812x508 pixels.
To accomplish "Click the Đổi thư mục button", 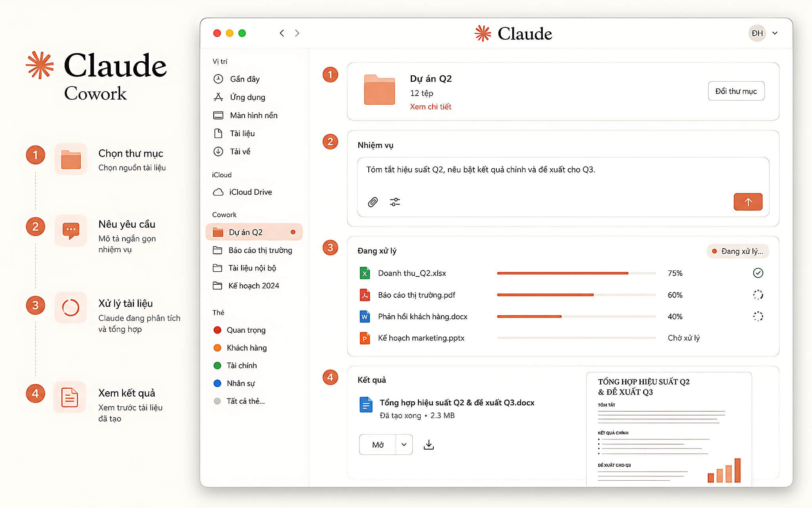I will click(736, 91).
